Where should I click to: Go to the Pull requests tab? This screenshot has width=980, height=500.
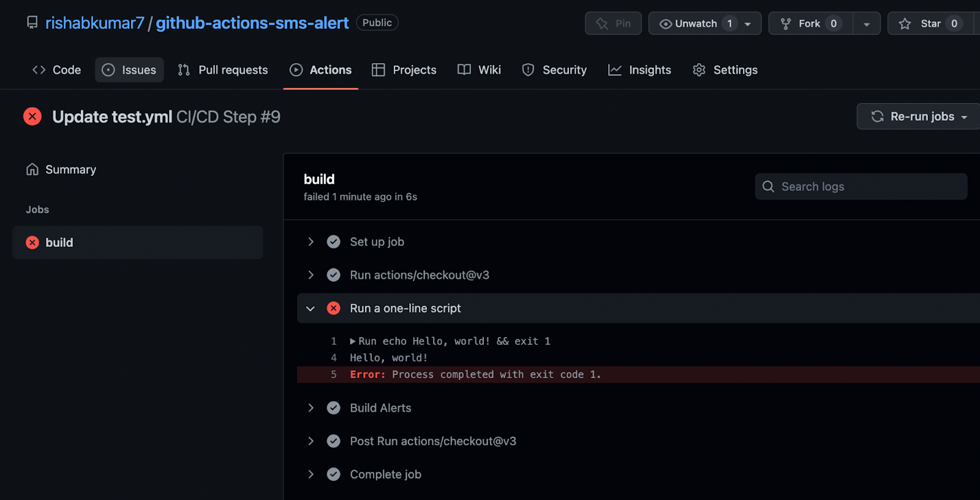click(x=223, y=70)
